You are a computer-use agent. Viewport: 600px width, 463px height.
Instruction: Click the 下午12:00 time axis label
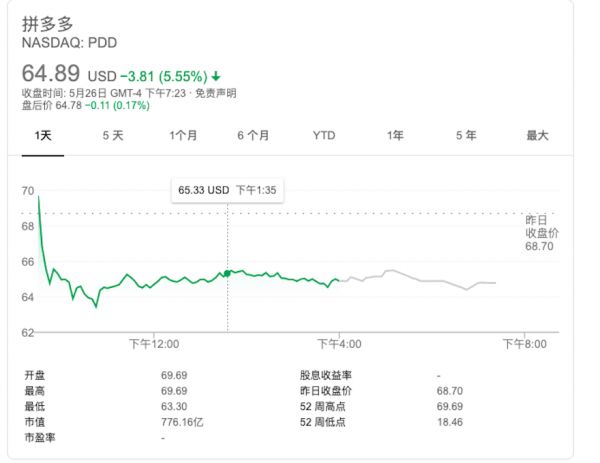pyautogui.click(x=155, y=343)
